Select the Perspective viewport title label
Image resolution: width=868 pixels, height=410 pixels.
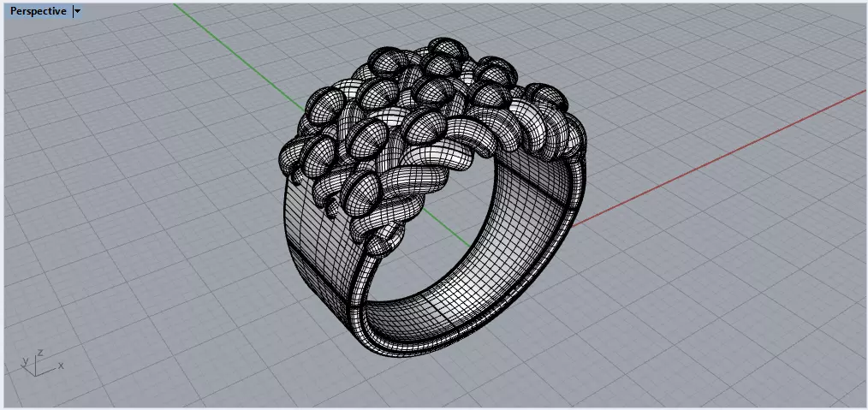(39, 11)
